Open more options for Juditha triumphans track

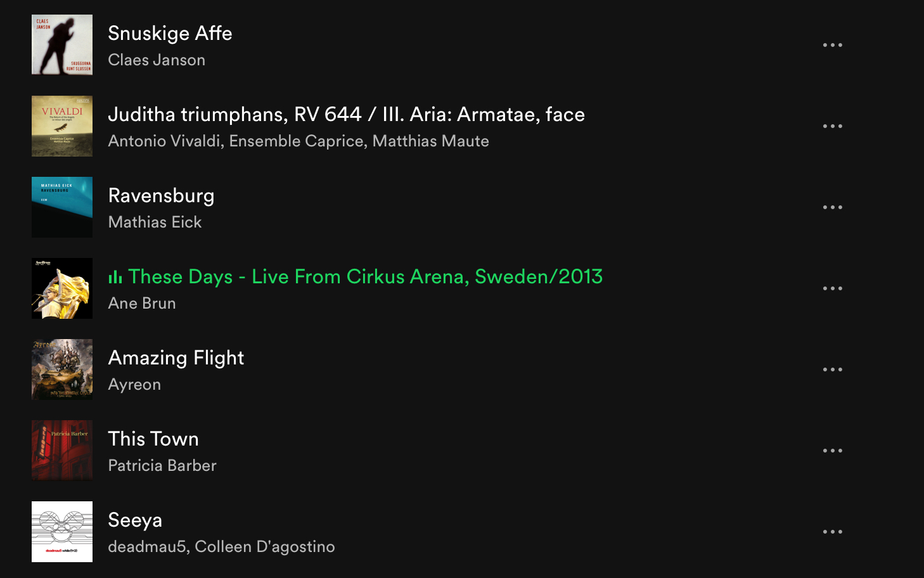[x=832, y=126]
